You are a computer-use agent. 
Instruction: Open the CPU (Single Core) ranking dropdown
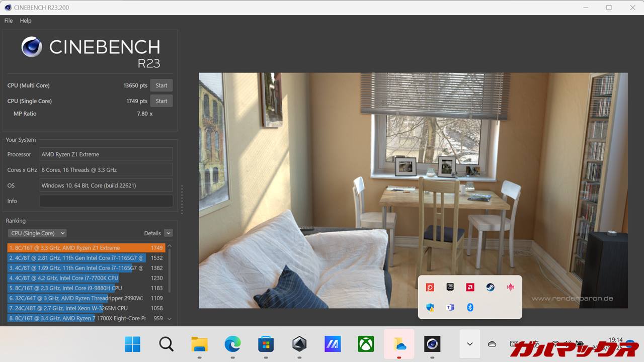click(x=37, y=233)
